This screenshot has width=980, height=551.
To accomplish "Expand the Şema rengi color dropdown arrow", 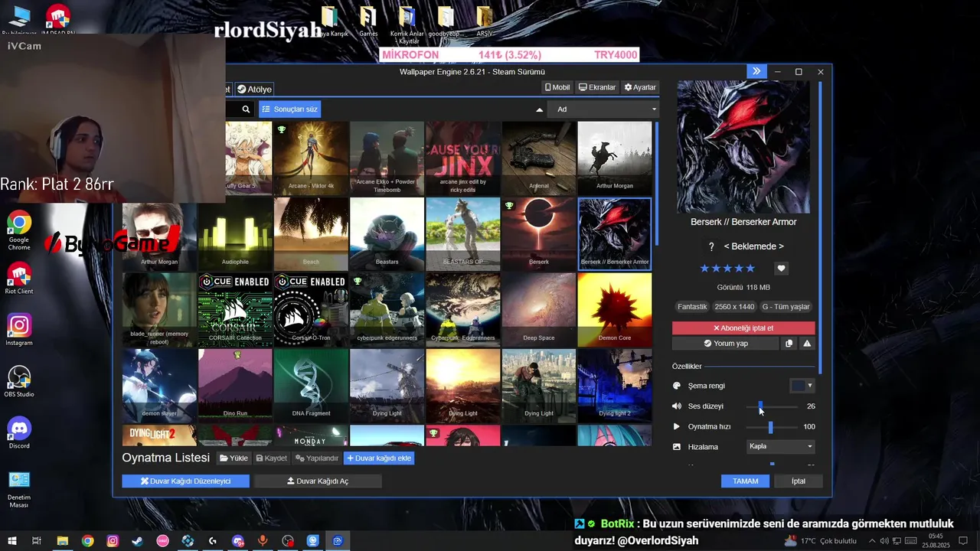I will point(809,386).
